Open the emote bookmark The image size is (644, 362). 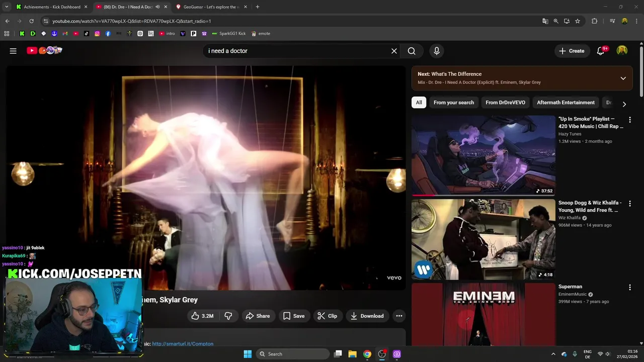coord(261,34)
